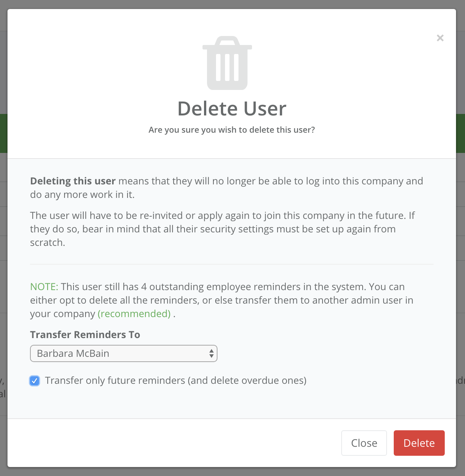Click the bold 'Deleting this user' text
The height and width of the screenshot is (476, 465).
[x=73, y=181]
